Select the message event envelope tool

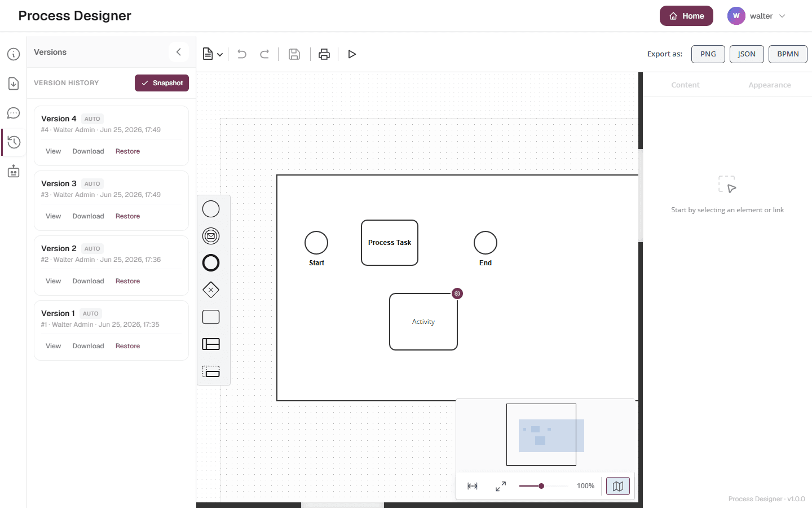point(211,236)
